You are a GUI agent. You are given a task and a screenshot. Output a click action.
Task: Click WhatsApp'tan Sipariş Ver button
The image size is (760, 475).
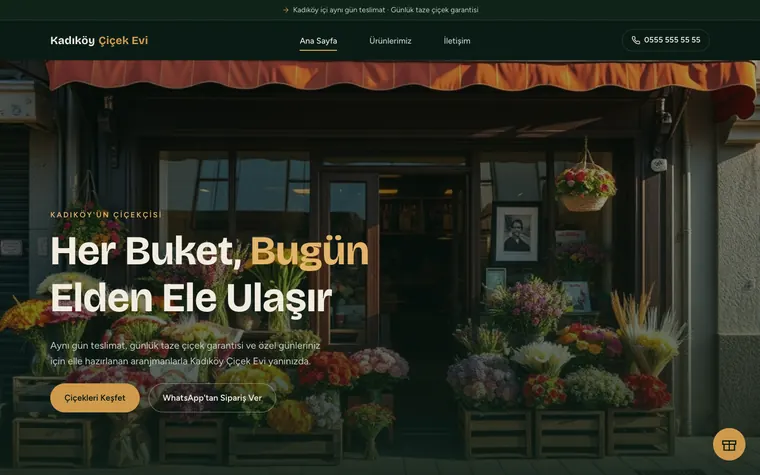(212, 398)
